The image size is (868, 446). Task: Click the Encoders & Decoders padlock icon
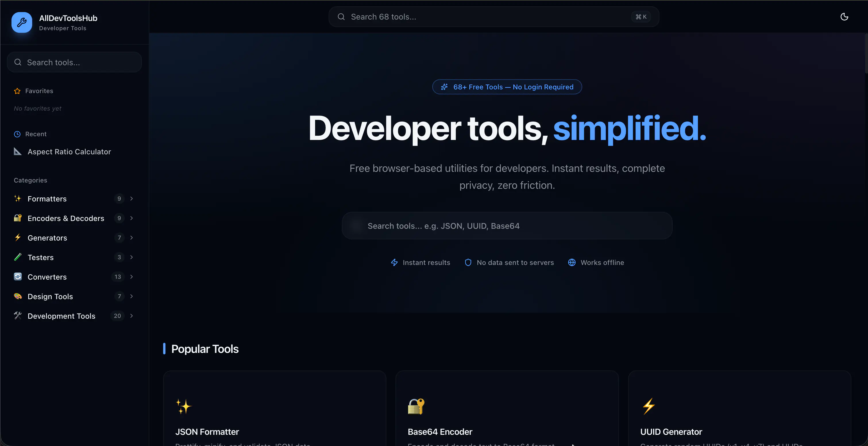click(18, 218)
